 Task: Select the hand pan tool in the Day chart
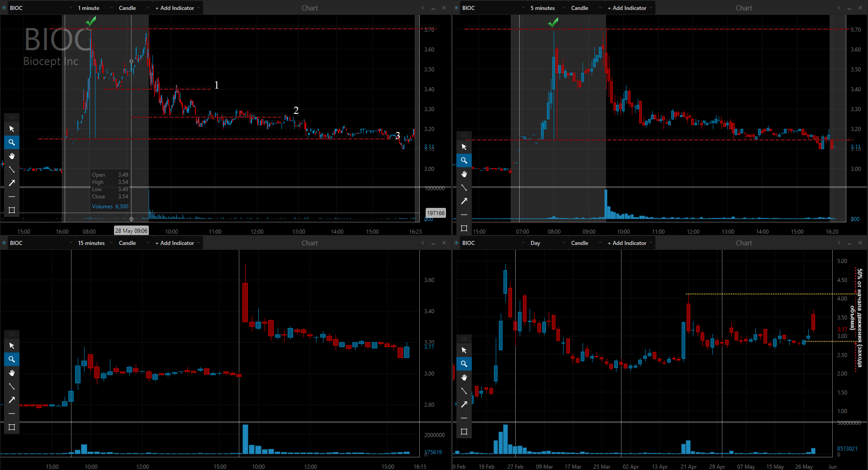click(x=464, y=377)
